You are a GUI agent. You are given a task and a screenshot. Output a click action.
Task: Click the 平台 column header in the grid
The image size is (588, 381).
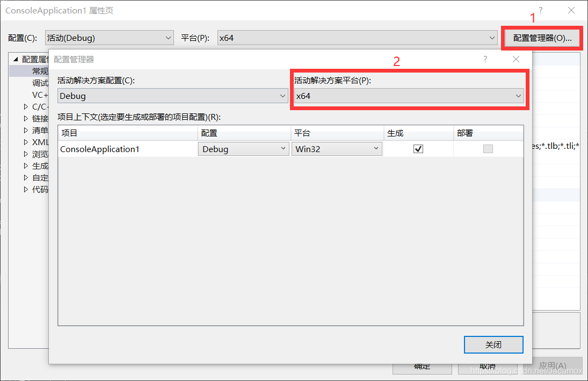point(337,133)
